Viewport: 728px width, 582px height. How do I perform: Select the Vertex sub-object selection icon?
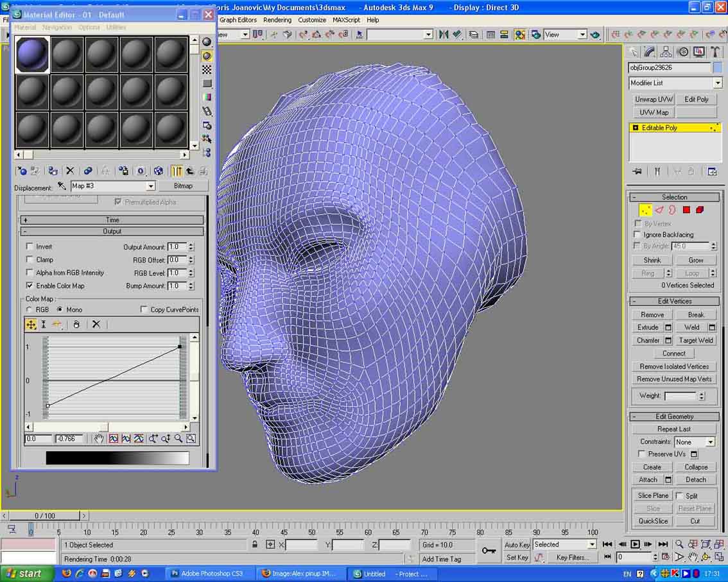(645, 210)
